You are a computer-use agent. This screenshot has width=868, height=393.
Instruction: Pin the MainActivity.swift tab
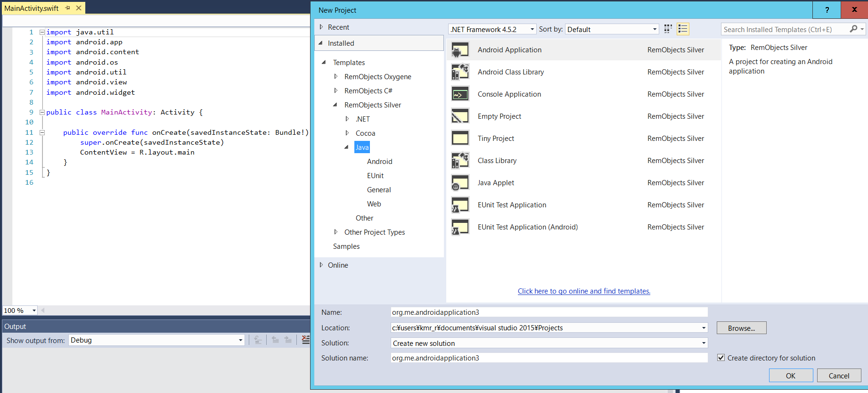pos(68,8)
